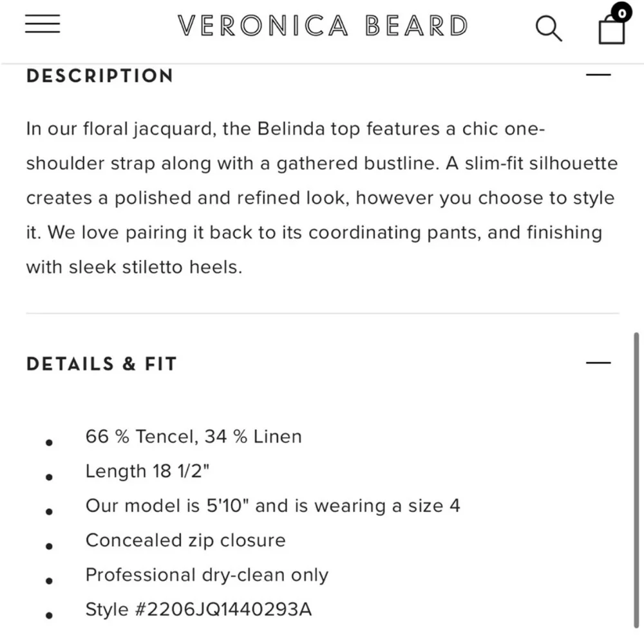
Task: Click the search magnifying glass icon
Action: 549,28
